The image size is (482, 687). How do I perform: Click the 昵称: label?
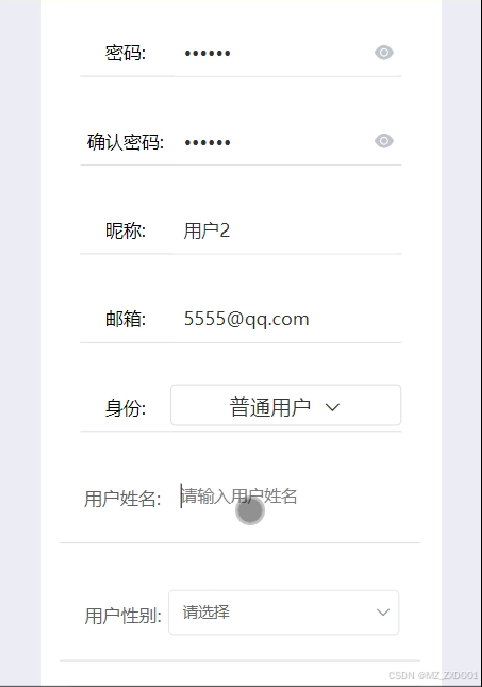(x=126, y=231)
